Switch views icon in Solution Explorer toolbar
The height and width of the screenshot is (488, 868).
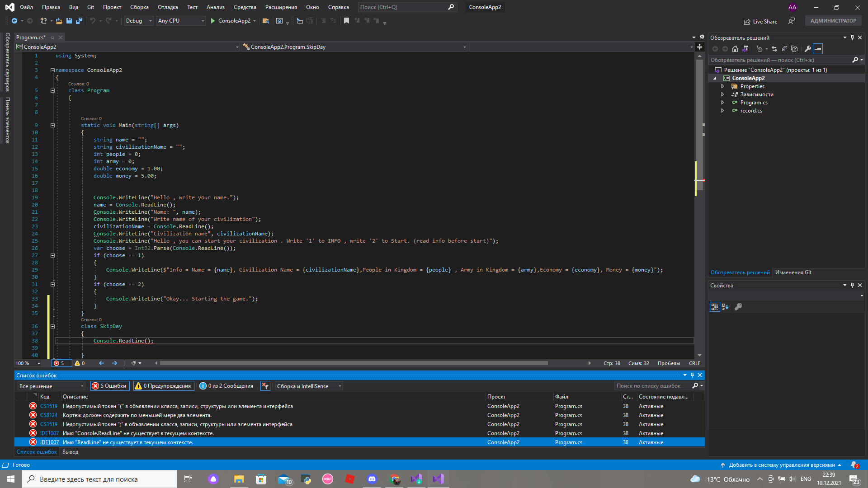tap(745, 49)
